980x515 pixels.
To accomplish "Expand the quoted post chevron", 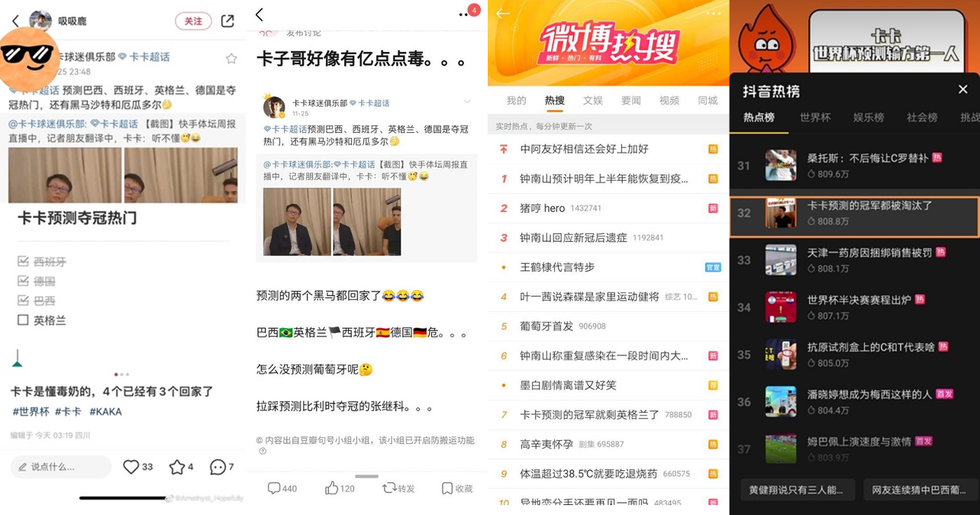I will (x=467, y=101).
